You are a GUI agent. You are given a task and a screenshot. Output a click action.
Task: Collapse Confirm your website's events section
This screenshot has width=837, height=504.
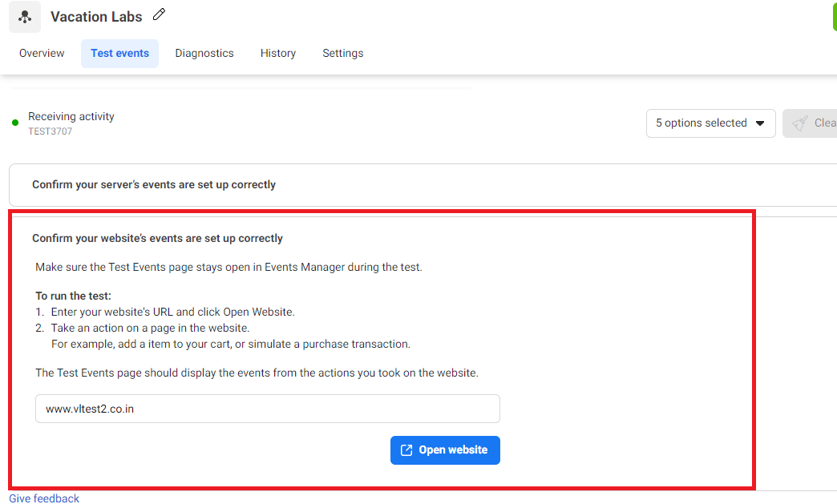click(157, 239)
